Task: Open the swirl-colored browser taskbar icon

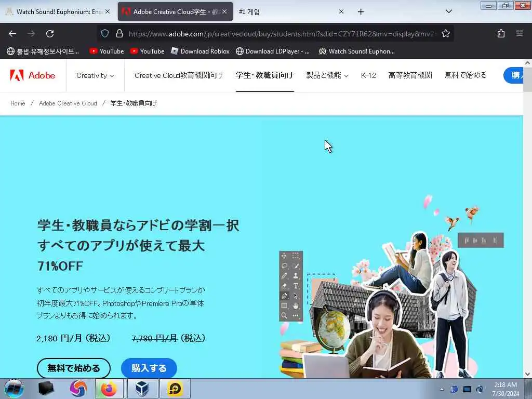Action: (x=78, y=389)
